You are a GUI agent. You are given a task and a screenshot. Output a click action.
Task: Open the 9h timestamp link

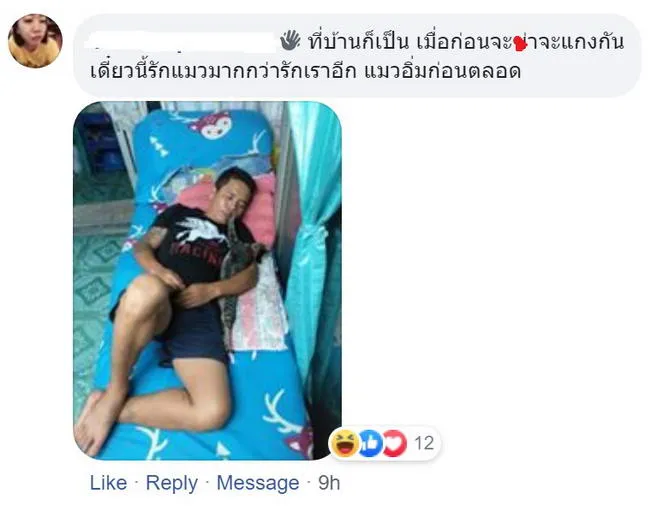(x=329, y=483)
